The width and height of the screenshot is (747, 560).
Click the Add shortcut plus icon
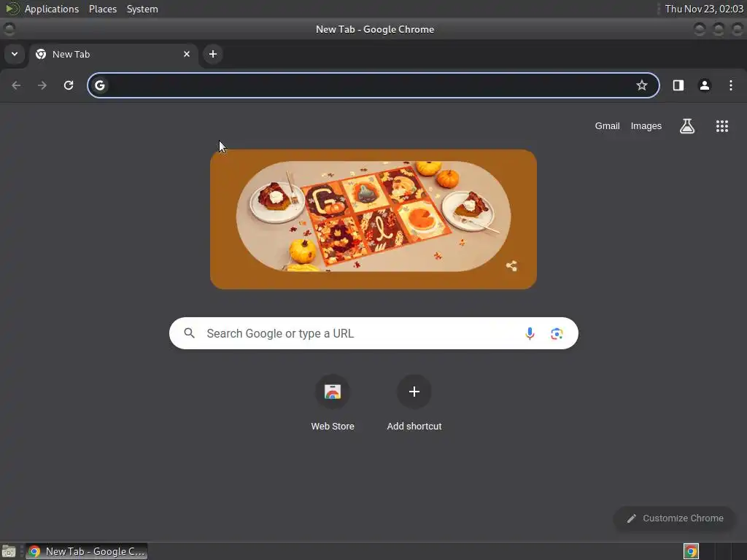(414, 392)
